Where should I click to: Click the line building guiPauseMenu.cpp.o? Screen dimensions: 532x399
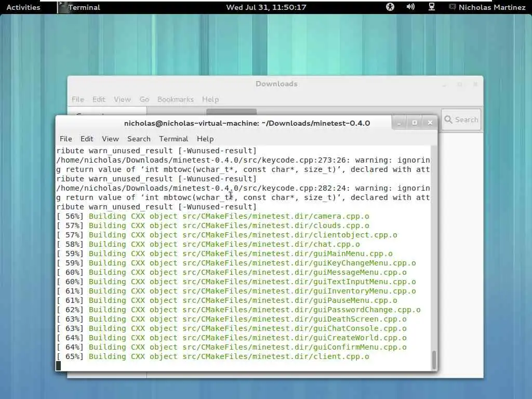(x=227, y=300)
